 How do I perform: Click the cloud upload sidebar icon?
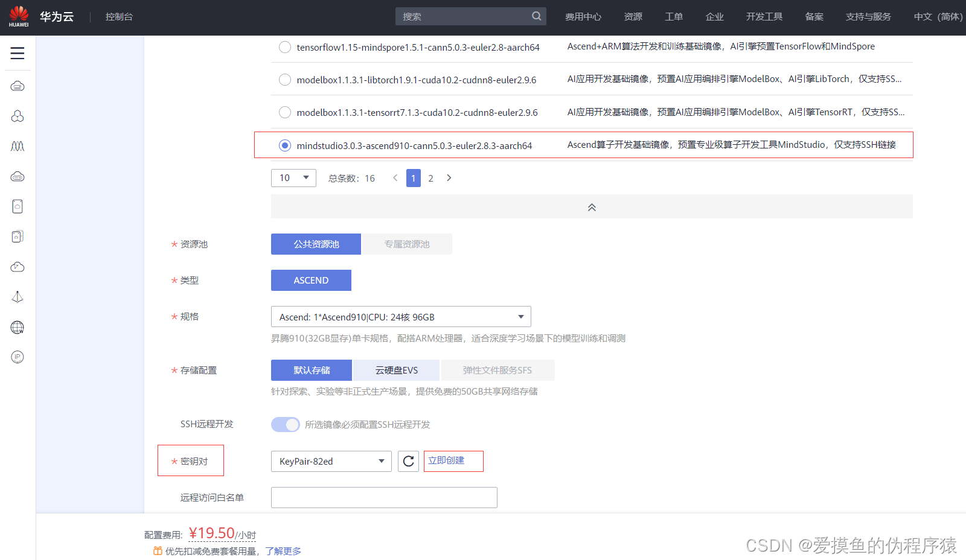(x=18, y=267)
